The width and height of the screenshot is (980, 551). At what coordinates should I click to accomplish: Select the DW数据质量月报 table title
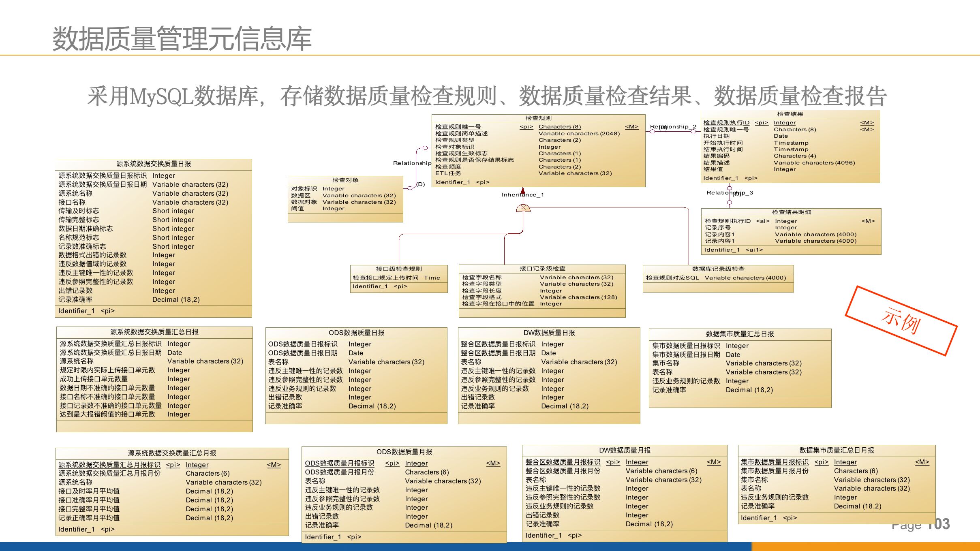[x=625, y=451]
